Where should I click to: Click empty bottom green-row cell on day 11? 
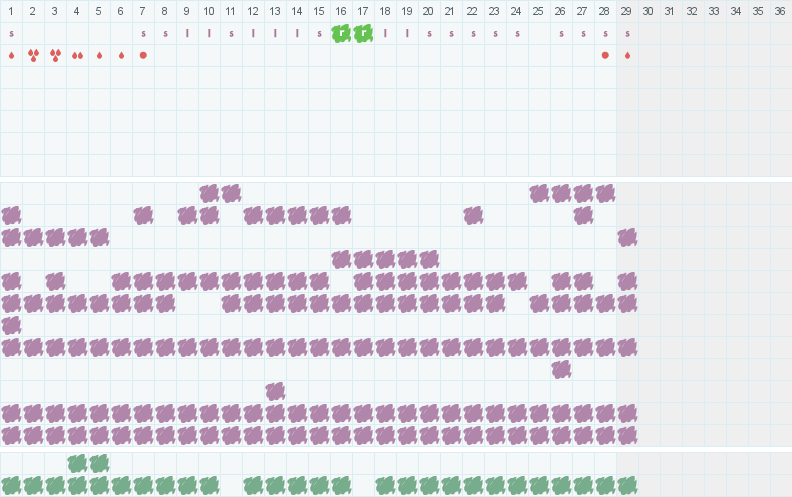(x=231, y=485)
